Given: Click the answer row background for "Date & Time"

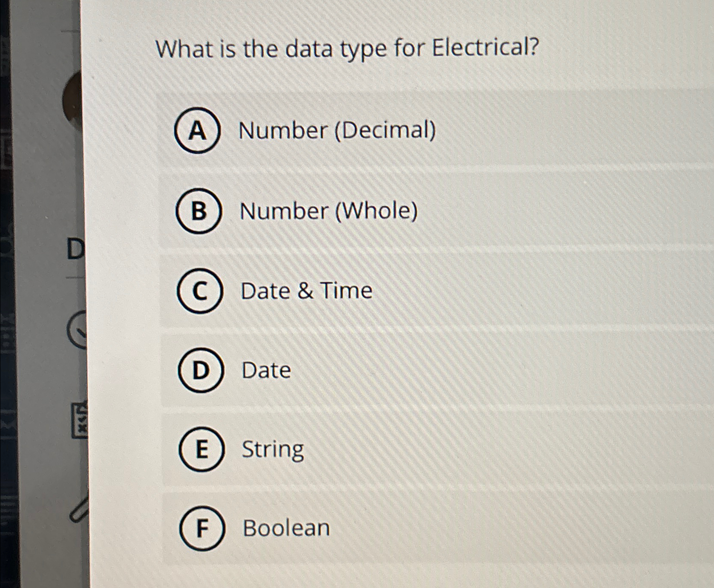Looking at the screenshot, I should (x=426, y=291).
